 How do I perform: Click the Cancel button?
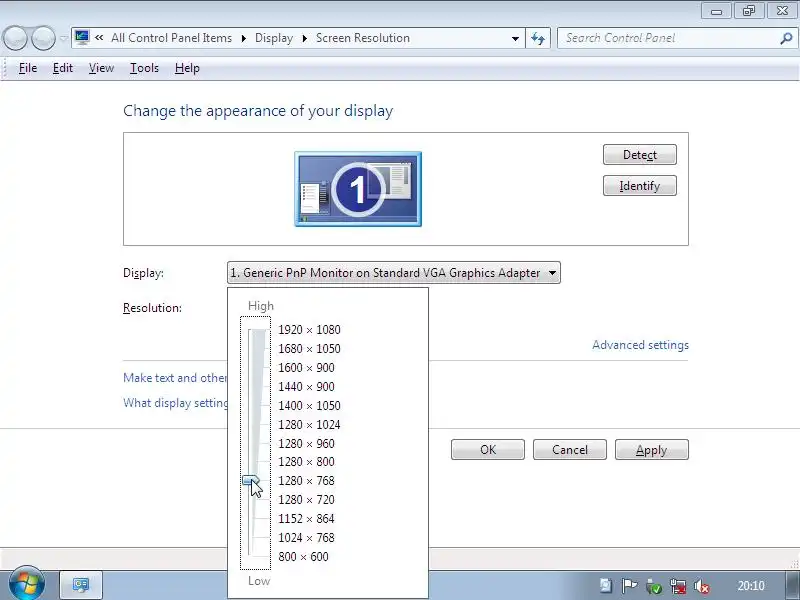(x=570, y=449)
